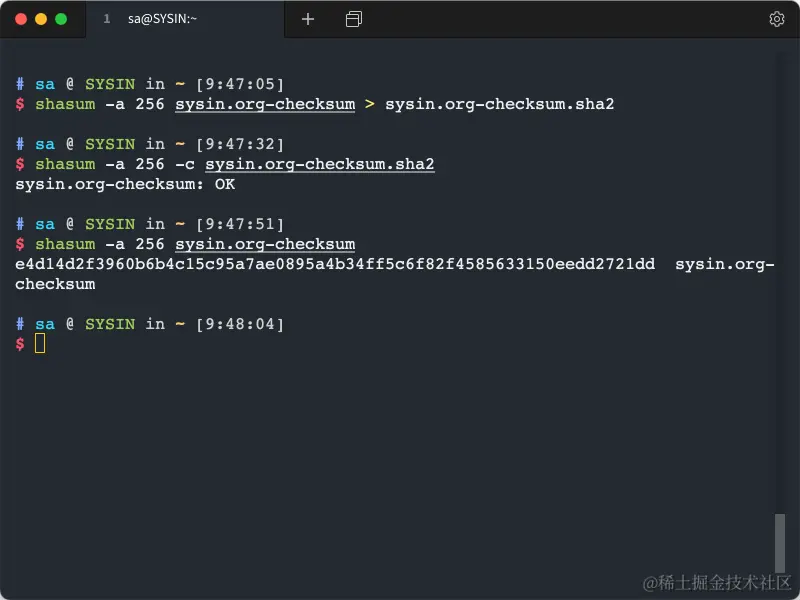Click underlined sysin.org-checksum.sha2 in the -c command
This screenshot has width=800, height=600.
pos(320,164)
